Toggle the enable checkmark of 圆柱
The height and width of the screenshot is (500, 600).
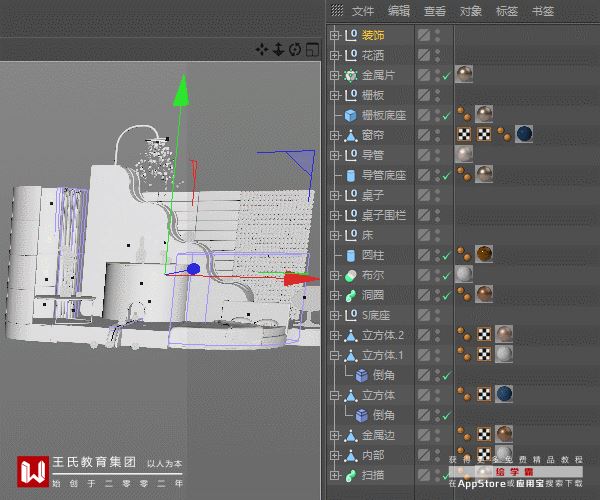(x=446, y=256)
